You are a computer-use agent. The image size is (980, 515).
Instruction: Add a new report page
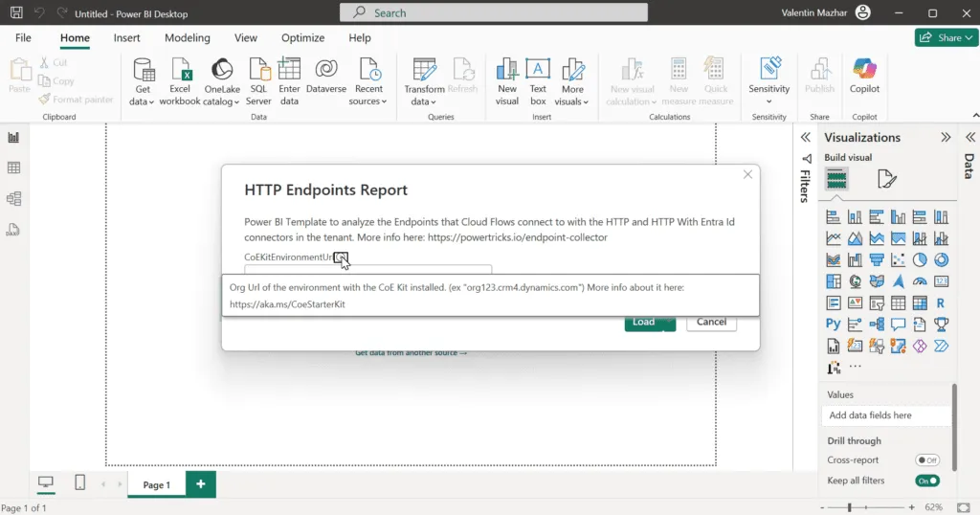(x=201, y=484)
